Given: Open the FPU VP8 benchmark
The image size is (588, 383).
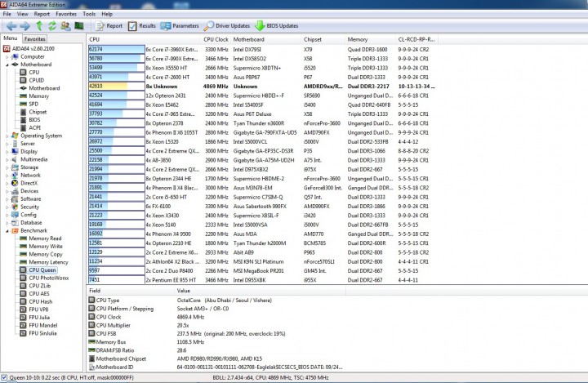Looking at the screenshot, I should tap(38, 310).
